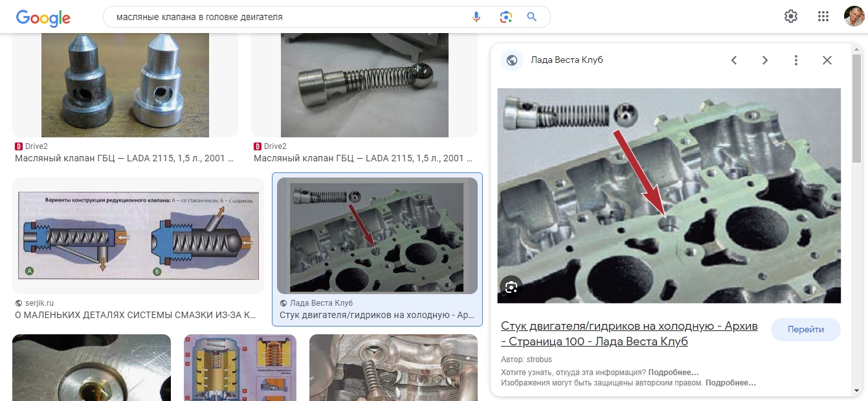
Task: Click the large preview image of cylinder head
Action: tap(669, 196)
